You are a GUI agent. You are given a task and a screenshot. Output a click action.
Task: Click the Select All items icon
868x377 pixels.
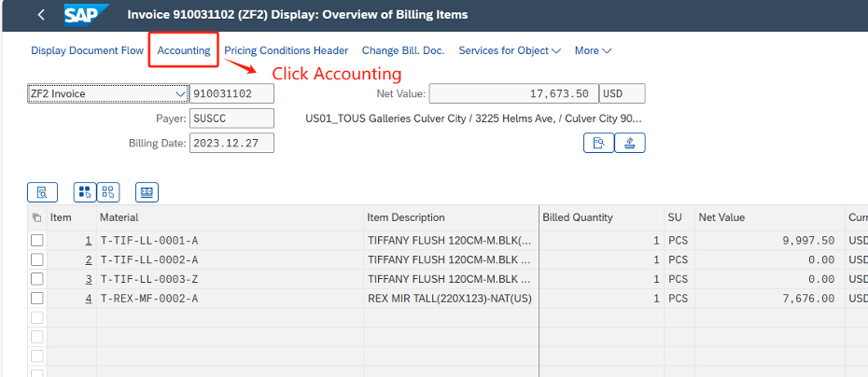click(x=85, y=192)
